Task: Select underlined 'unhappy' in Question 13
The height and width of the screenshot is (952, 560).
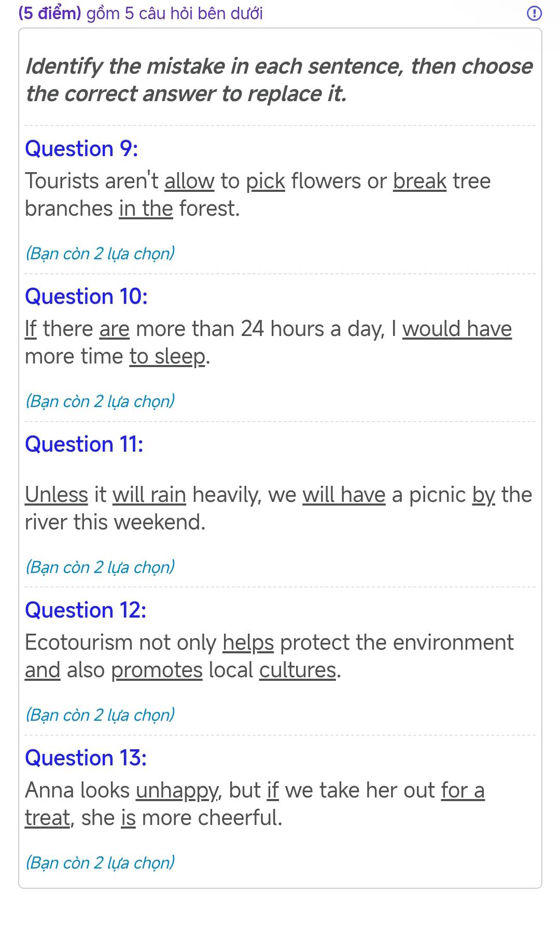Action: click(177, 790)
